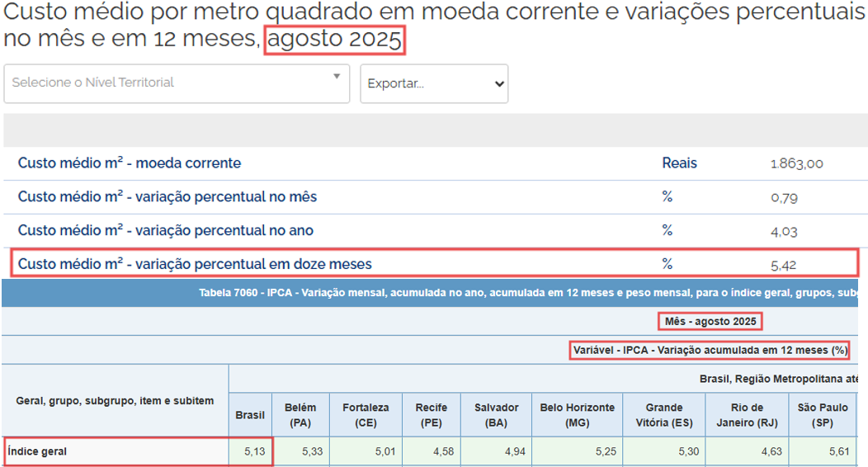Select variação percentual em doze meses row
This screenshot has width=868, height=467.
point(195,265)
